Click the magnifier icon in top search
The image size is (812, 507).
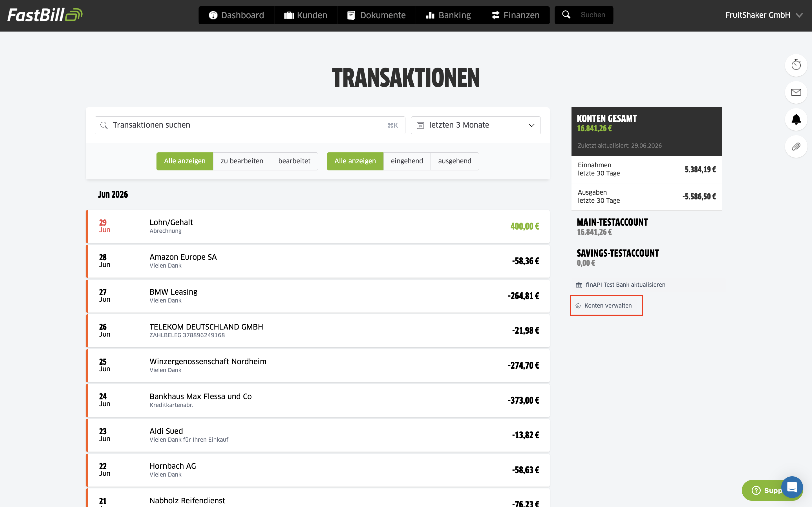coord(566,15)
